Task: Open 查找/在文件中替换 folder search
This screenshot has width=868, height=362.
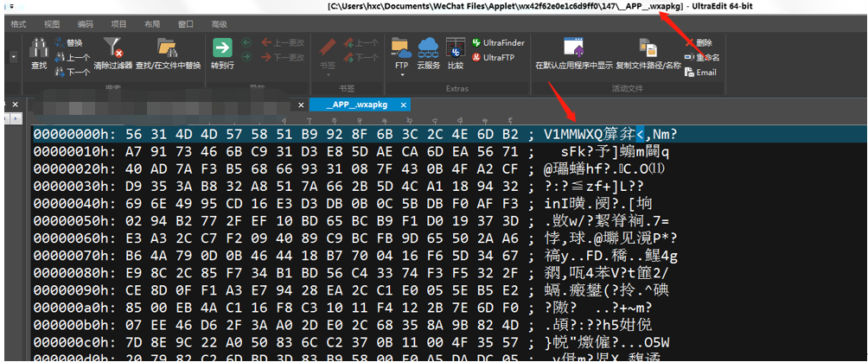Action: pos(167,48)
